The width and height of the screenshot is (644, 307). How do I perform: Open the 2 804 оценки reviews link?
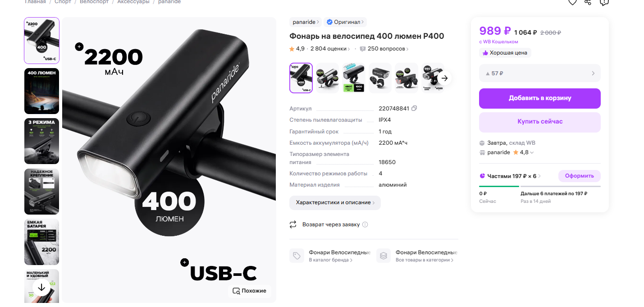tap(330, 49)
